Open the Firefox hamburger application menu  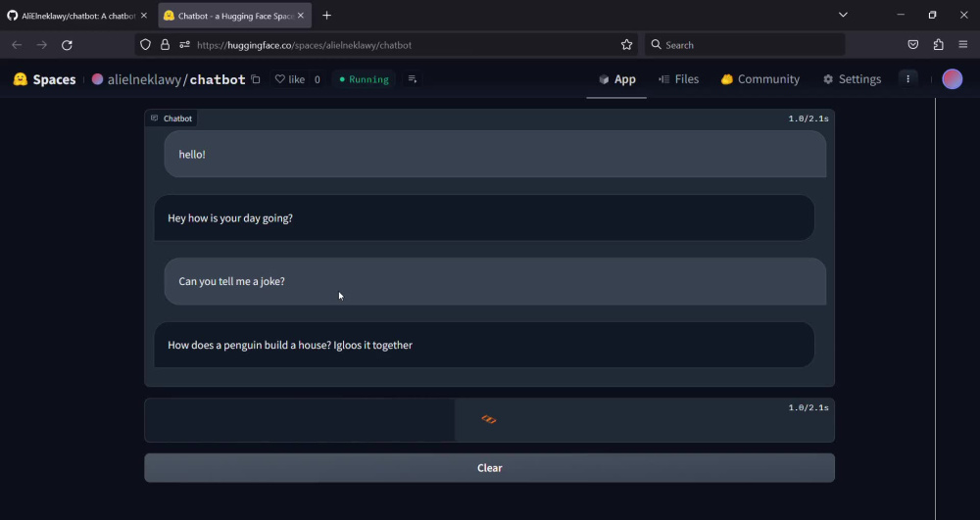963,45
